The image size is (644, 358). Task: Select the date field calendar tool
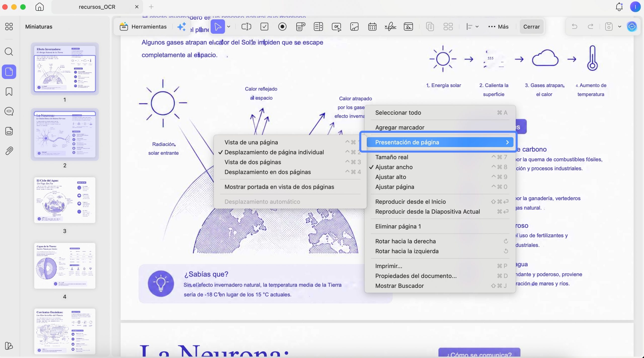[x=372, y=27]
